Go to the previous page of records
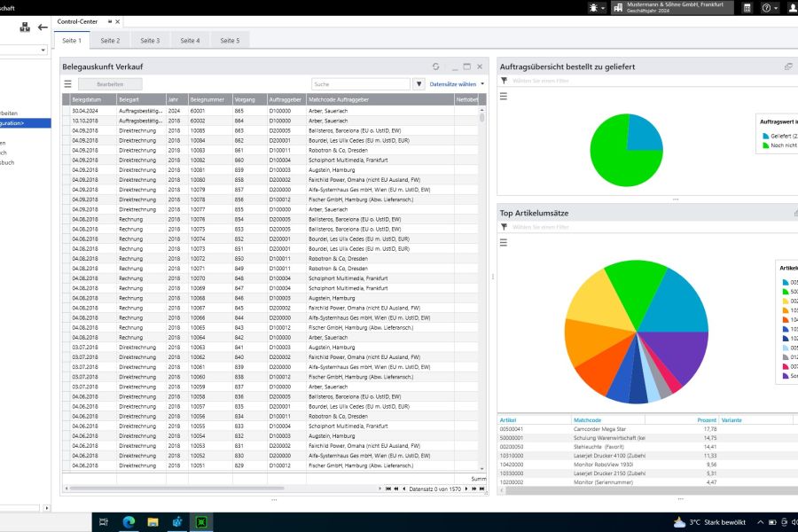Image resolution: width=798 pixels, height=532 pixels. [396, 489]
